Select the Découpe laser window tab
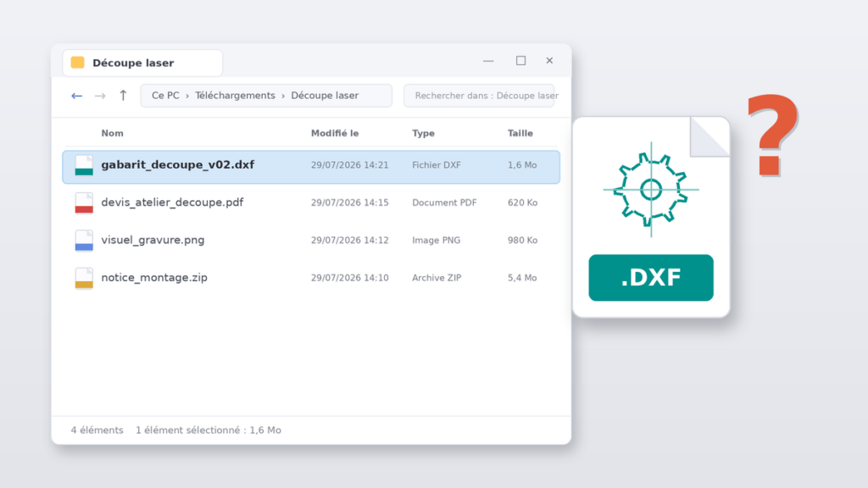The image size is (868, 488). point(142,63)
